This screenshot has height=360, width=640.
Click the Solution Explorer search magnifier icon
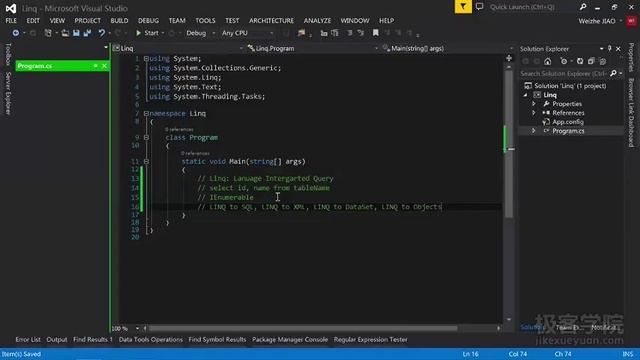(613, 73)
